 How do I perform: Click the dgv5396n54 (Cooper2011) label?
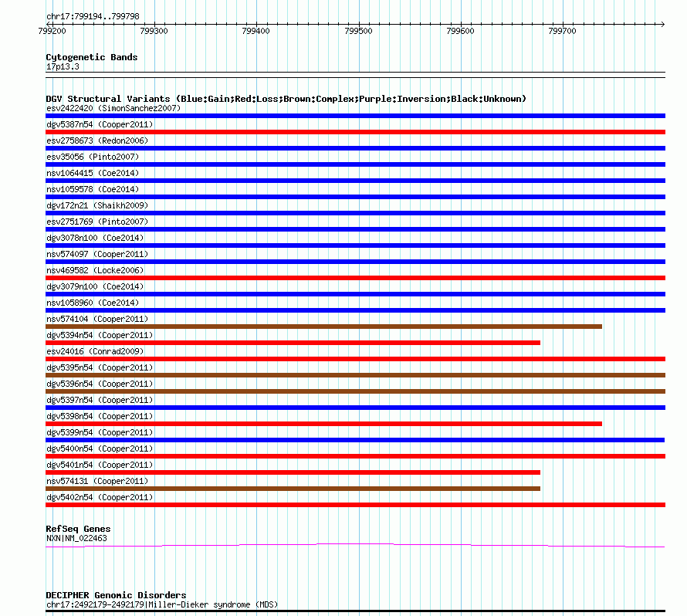point(100,384)
